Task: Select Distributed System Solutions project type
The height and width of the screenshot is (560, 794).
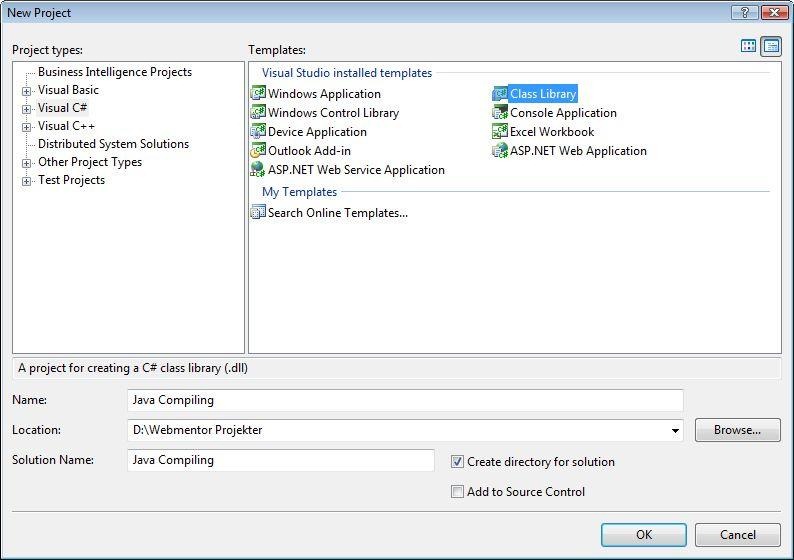Action: (x=113, y=144)
